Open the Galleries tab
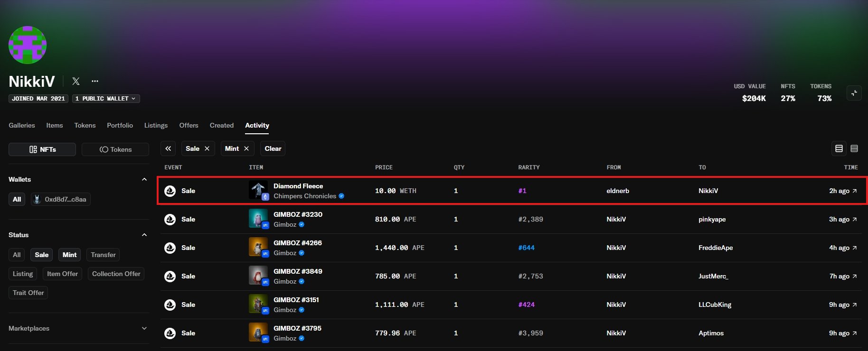The image size is (868, 351). coord(22,125)
